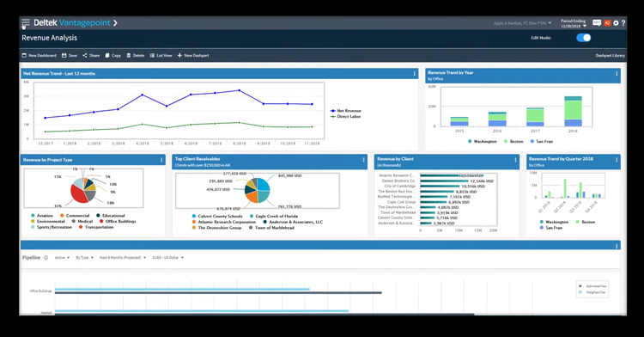Click Town of Marblehead legend entry

click(271, 228)
